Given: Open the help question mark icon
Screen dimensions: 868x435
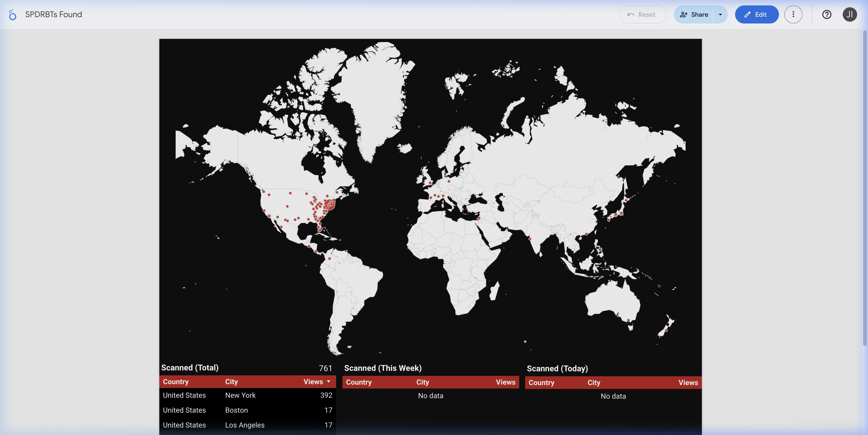Looking at the screenshot, I should (x=826, y=14).
